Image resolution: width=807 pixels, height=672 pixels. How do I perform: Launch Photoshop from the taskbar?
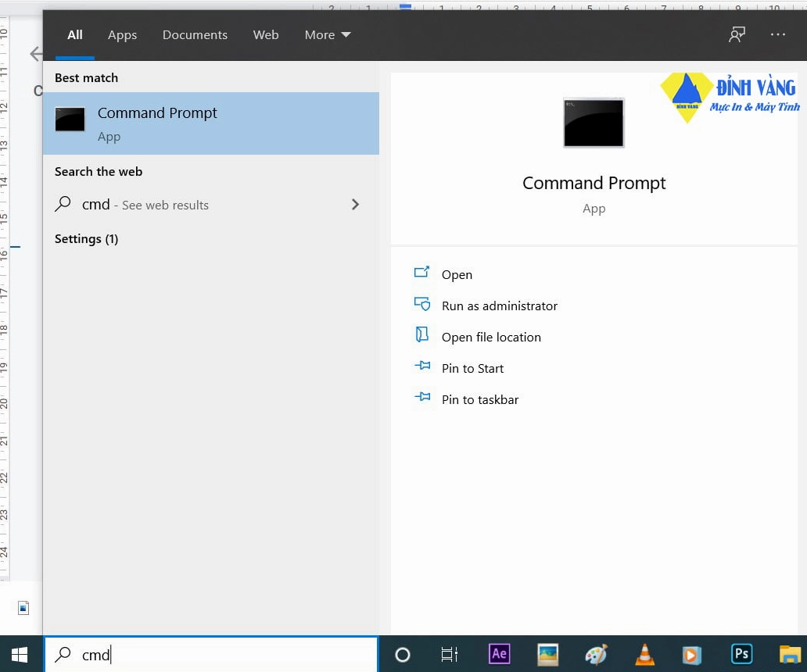click(741, 655)
